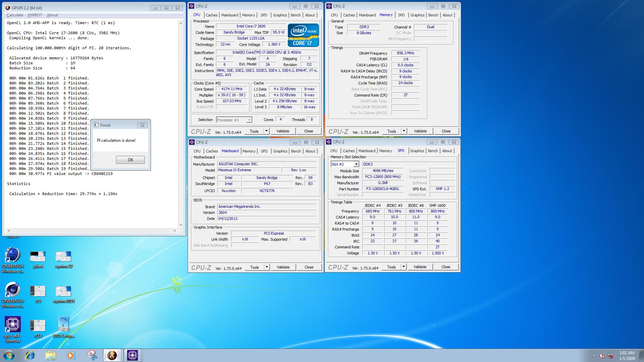Switch to CPU-Z taskbar button

(132, 355)
